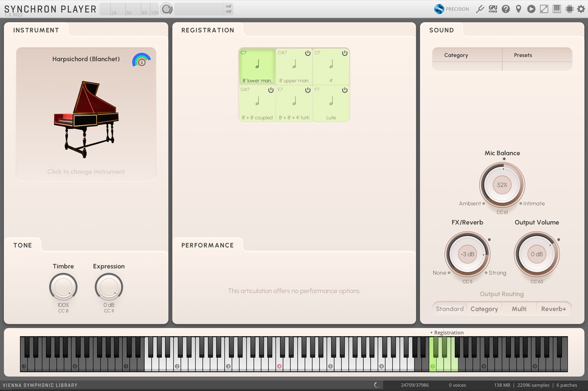Switch to the Performance tab

[208, 245]
